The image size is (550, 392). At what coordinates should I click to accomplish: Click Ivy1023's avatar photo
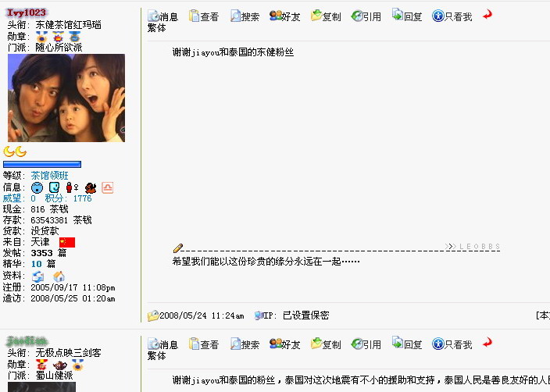pyautogui.click(x=66, y=98)
